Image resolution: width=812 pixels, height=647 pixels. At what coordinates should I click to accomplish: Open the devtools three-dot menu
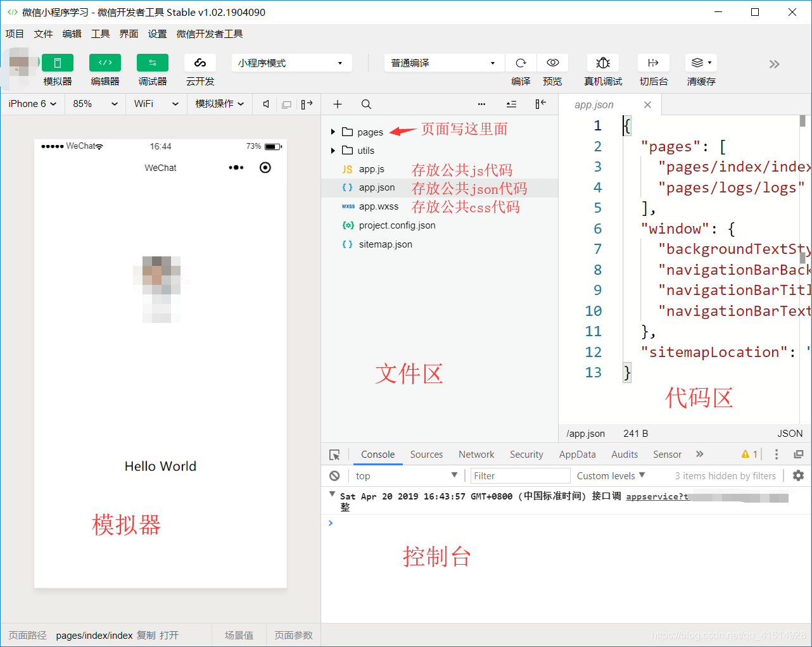pyautogui.click(x=777, y=454)
